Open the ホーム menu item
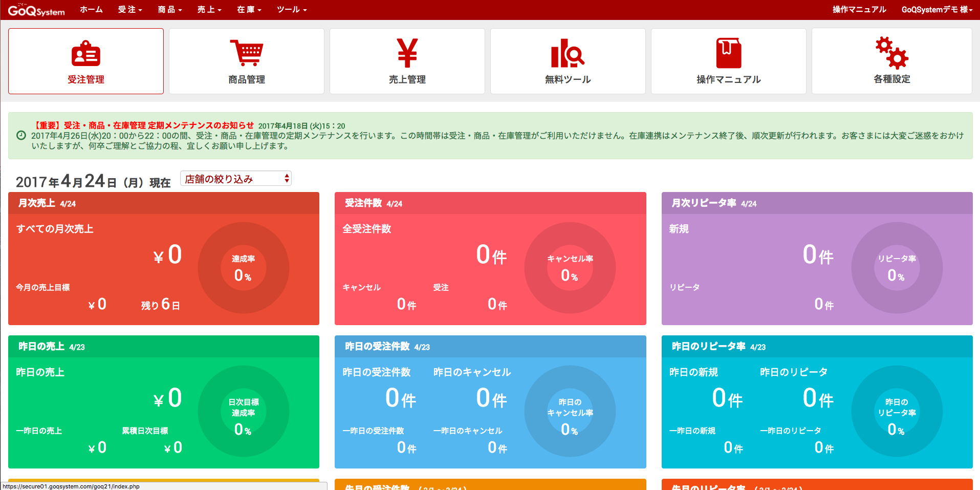 point(92,10)
